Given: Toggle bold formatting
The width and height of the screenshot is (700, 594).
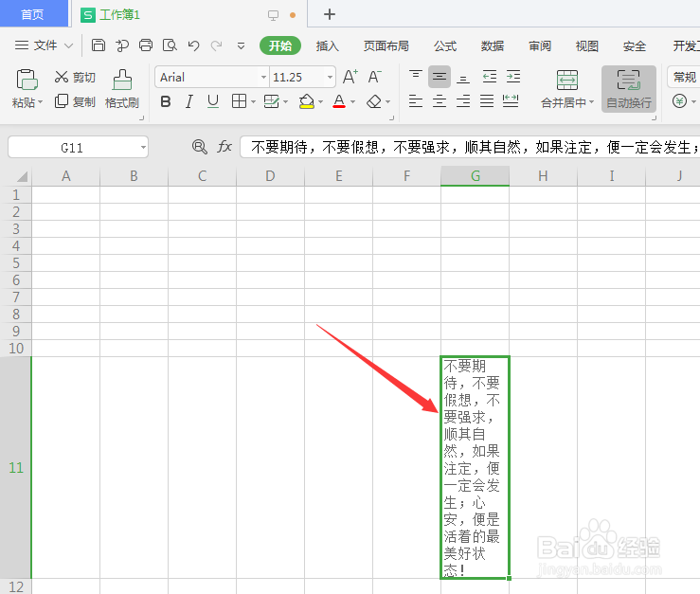Looking at the screenshot, I should 166,101.
